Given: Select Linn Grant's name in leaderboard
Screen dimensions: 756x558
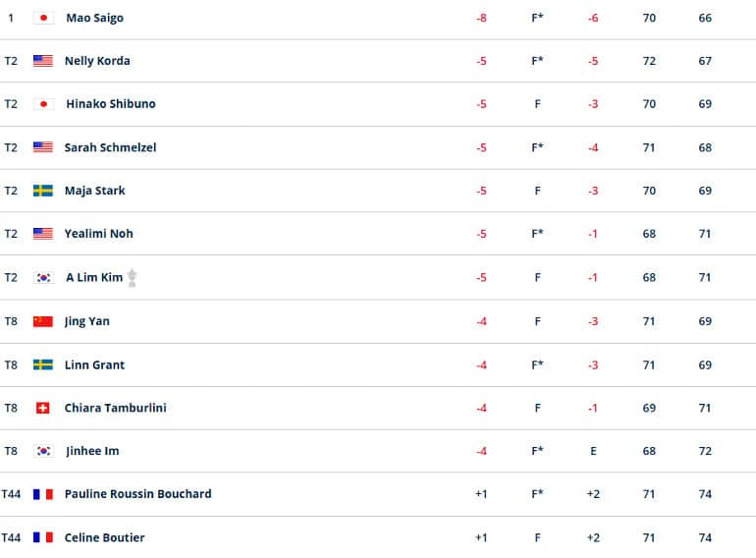Looking at the screenshot, I should pyautogui.click(x=94, y=365).
